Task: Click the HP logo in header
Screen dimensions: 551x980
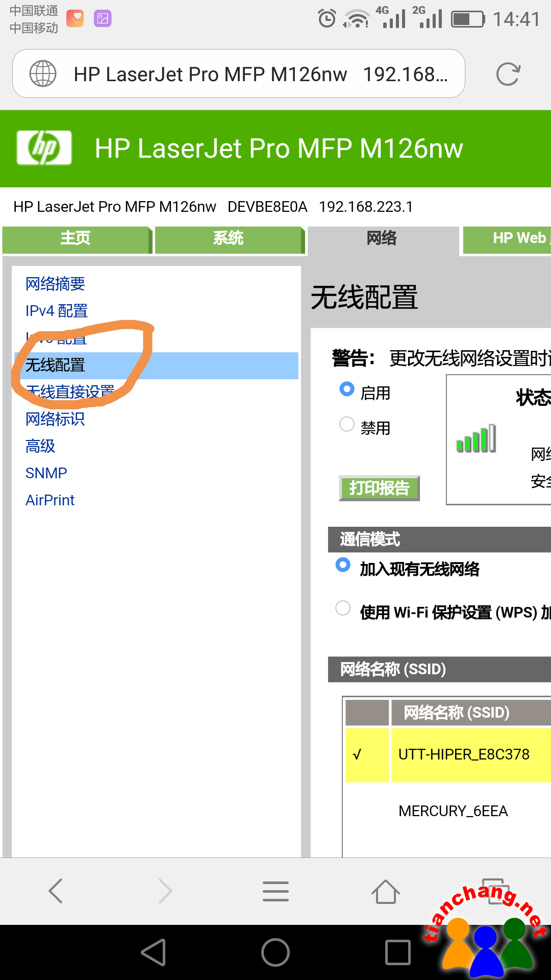Action: tap(44, 148)
